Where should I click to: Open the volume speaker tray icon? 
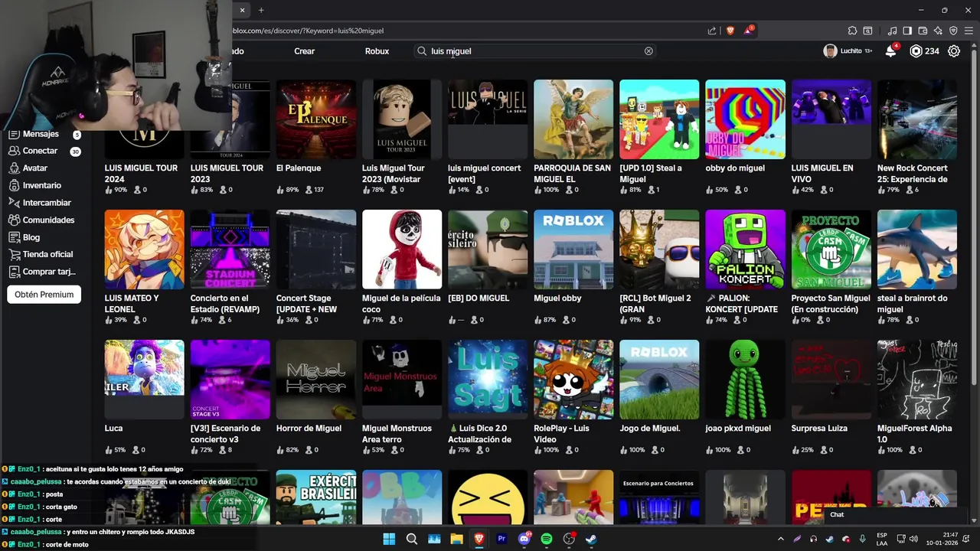(x=914, y=539)
